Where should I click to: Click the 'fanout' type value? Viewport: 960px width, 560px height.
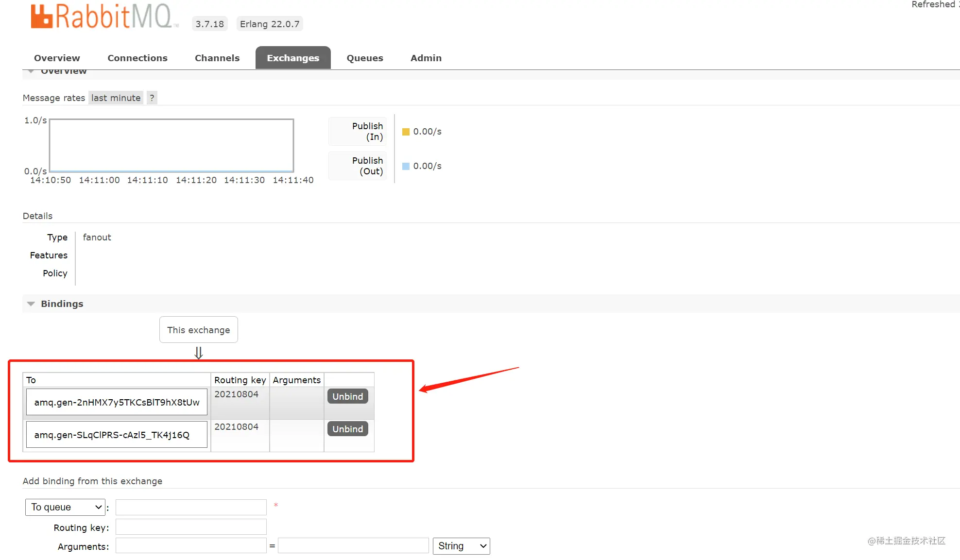click(x=97, y=237)
